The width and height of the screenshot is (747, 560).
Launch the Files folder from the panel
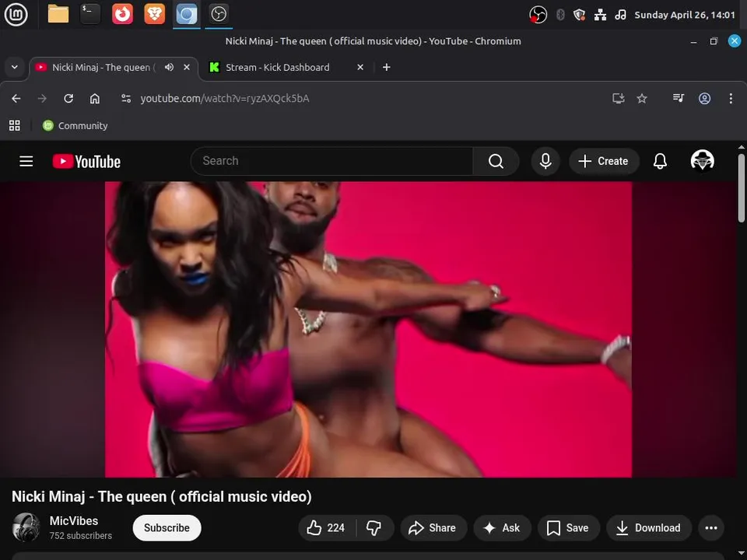coord(58,14)
